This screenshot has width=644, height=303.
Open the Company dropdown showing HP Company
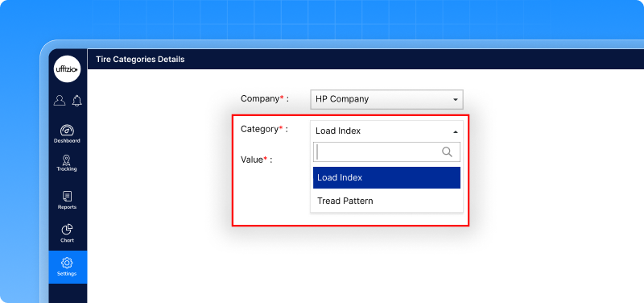(386, 99)
